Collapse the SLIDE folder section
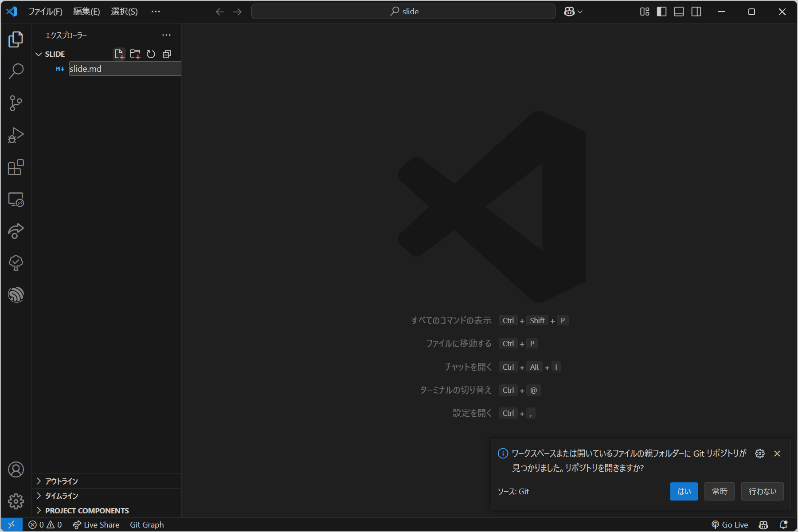This screenshot has width=798, height=532. pos(39,54)
